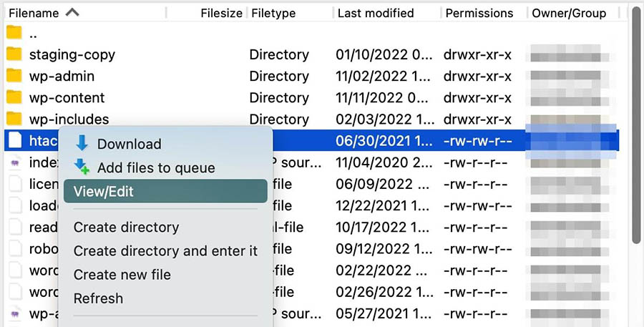Select Create new file menu entry
This screenshot has width=644, height=327.
pos(122,275)
